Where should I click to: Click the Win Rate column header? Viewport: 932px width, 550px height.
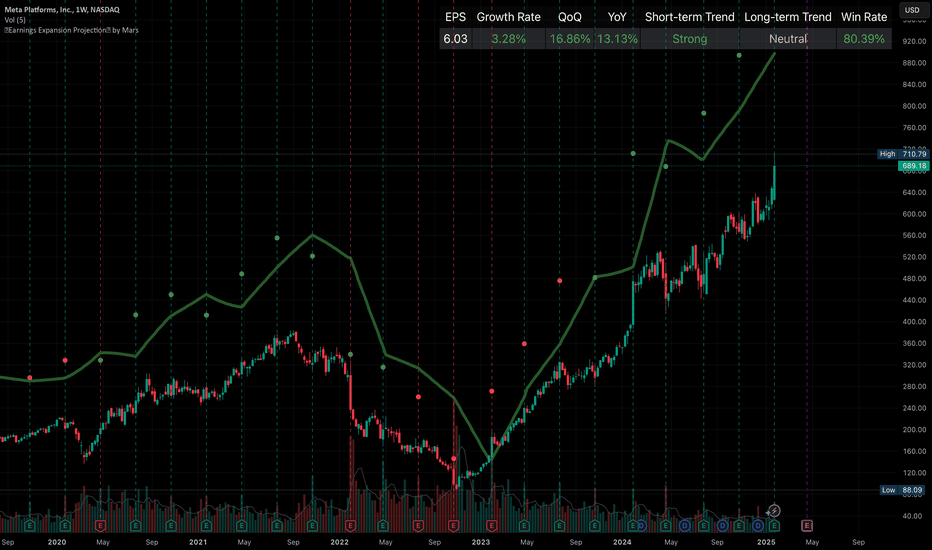click(x=864, y=17)
